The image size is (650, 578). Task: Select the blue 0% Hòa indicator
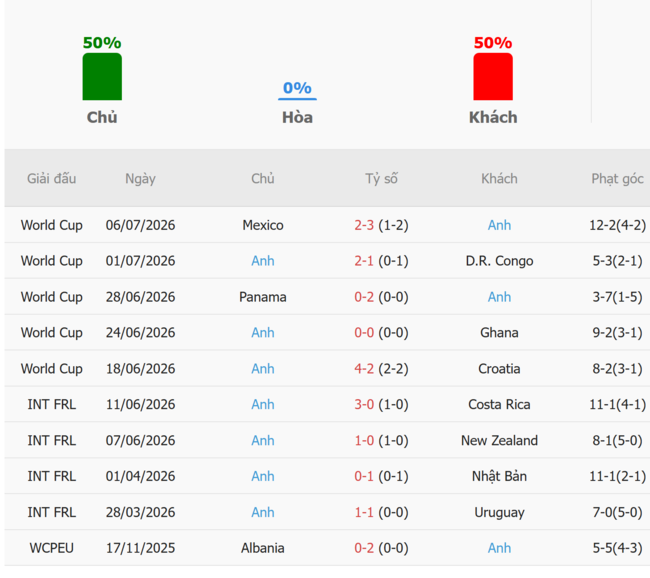coord(297,90)
